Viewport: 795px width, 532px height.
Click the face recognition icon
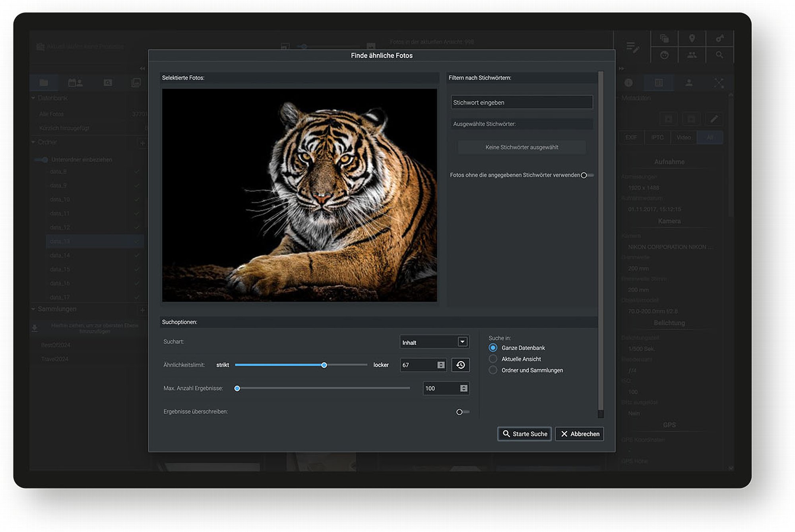pos(664,55)
